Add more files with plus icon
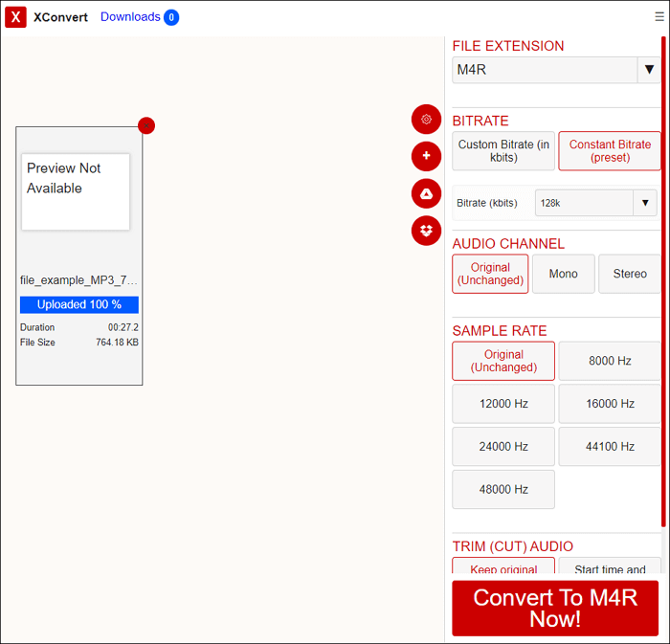 pos(426,156)
